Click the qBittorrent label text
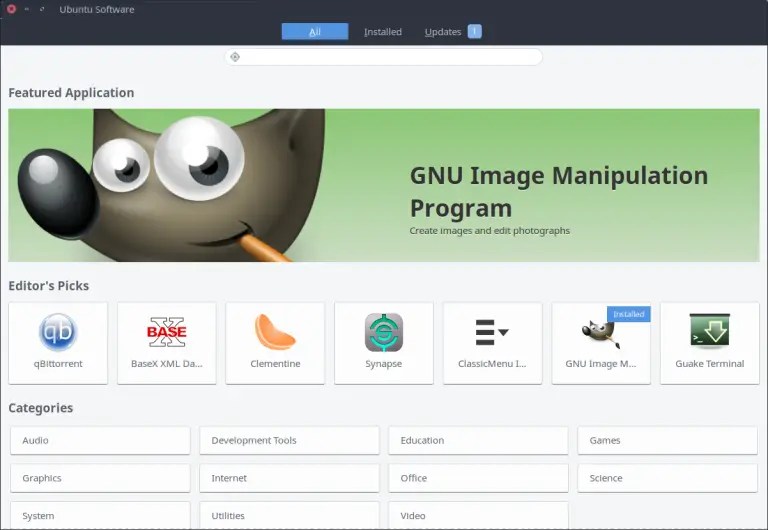The width and height of the screenshot is (768, 530). pos(58,364)
